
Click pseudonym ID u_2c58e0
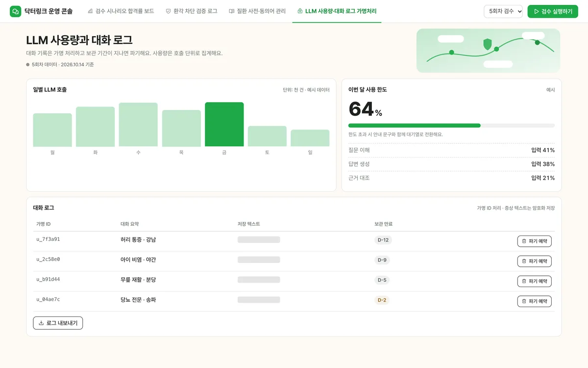tap(48, 260)
